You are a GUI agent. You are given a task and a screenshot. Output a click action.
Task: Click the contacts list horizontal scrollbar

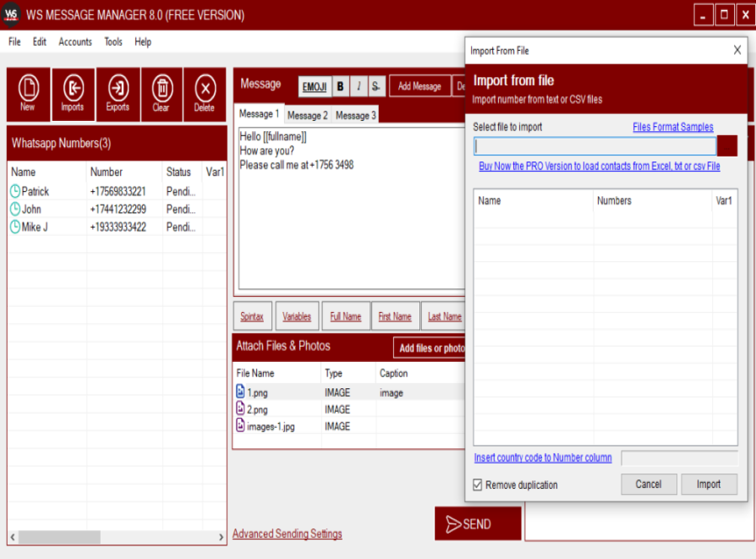coord(59,538)
